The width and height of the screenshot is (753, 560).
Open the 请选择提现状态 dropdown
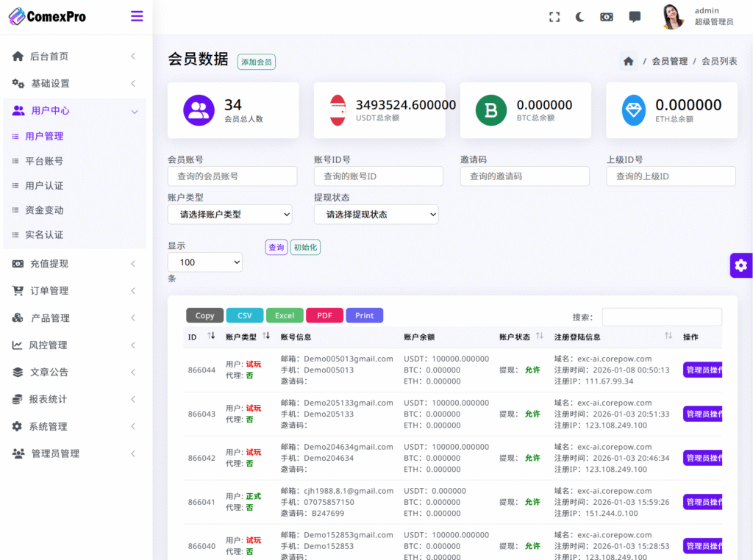coord(376,215)
